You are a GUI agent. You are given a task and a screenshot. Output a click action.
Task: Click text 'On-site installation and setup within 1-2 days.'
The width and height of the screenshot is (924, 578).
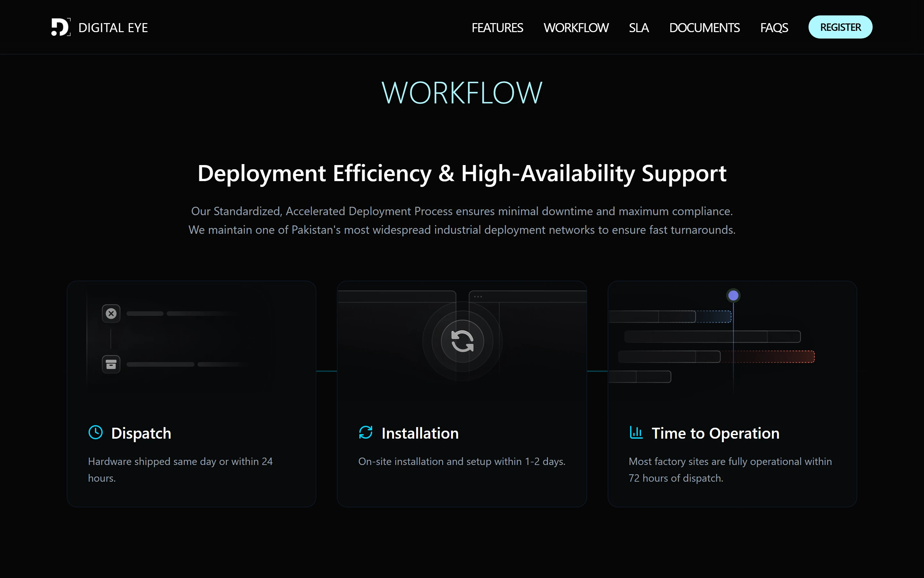462,461
